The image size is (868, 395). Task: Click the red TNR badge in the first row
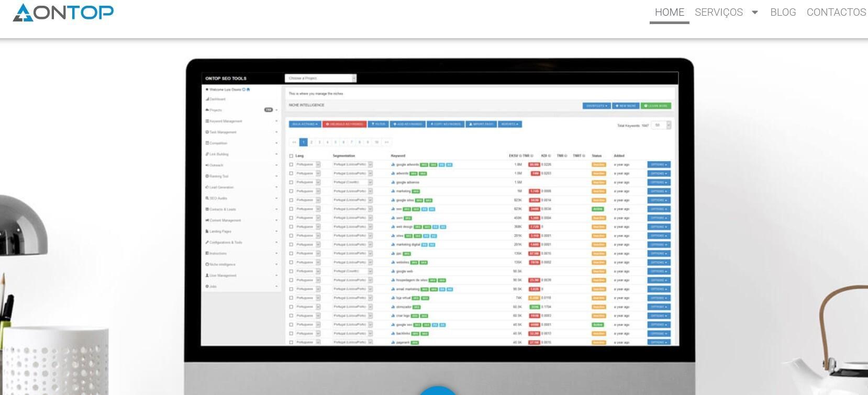tap(534, 165)
